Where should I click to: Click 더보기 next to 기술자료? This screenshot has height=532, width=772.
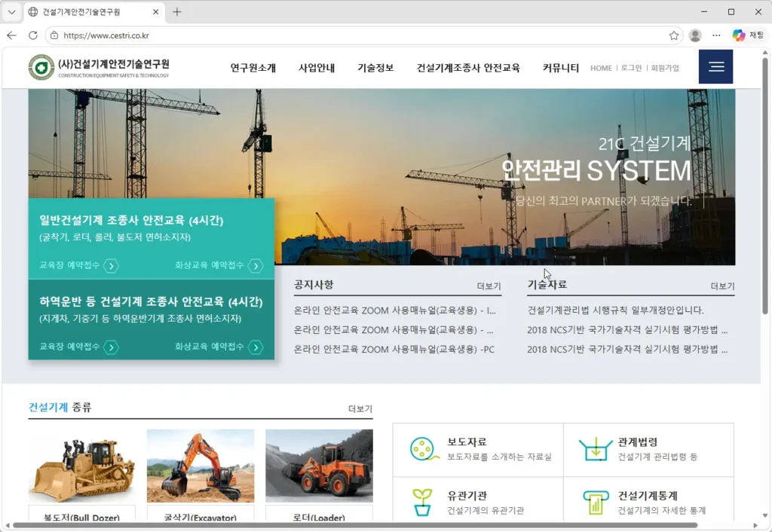(722, 286)
